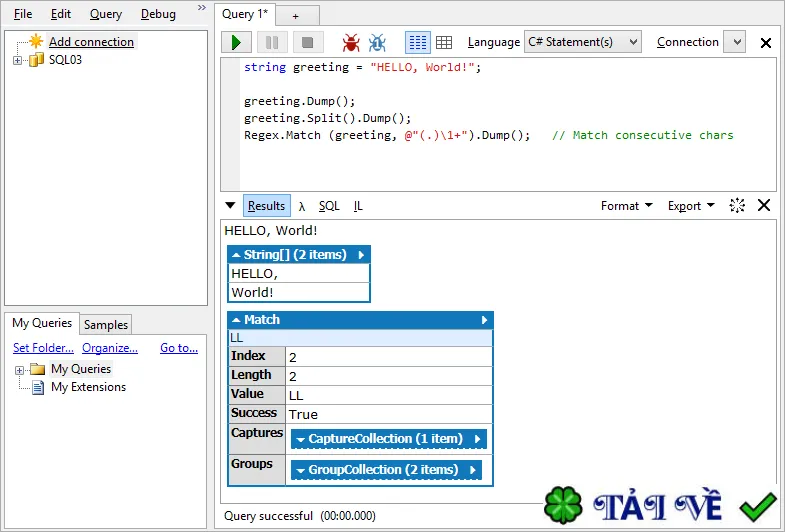The image size is (785, 532).
Task: Expand the SQL03 connection node
Action: pos(18,60)
